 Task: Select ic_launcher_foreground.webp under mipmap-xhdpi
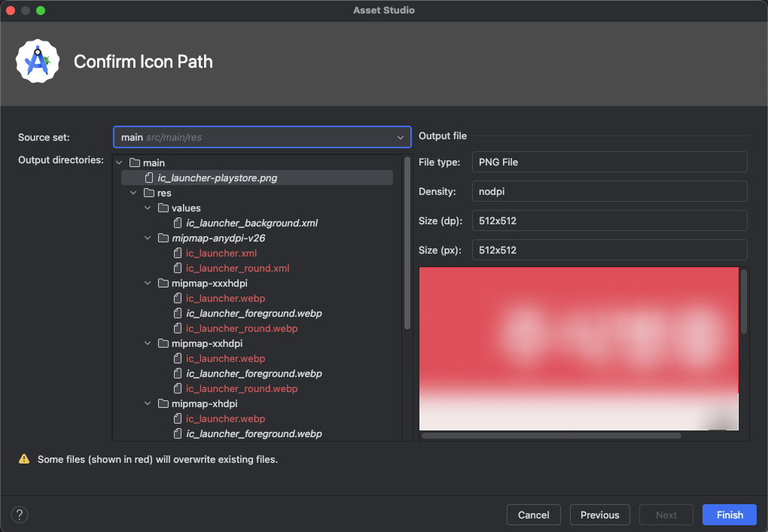click(x=254, y=433)
